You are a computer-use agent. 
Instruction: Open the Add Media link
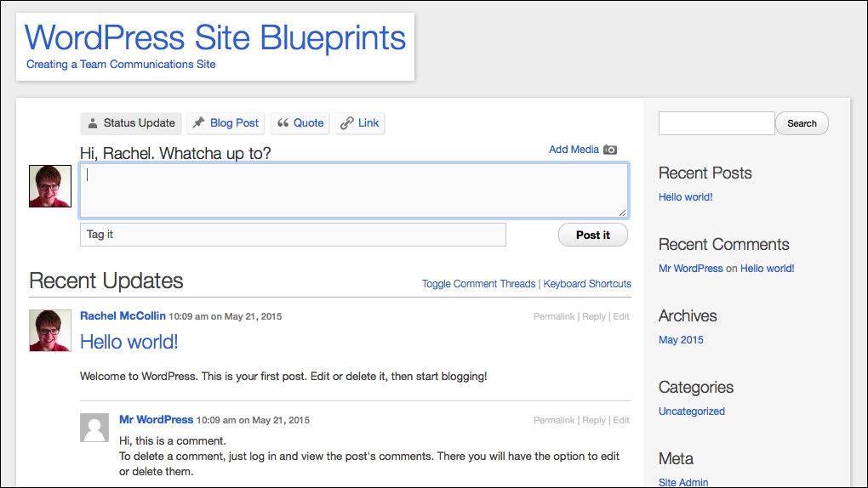pyautogui.click(x=574, y=150)
